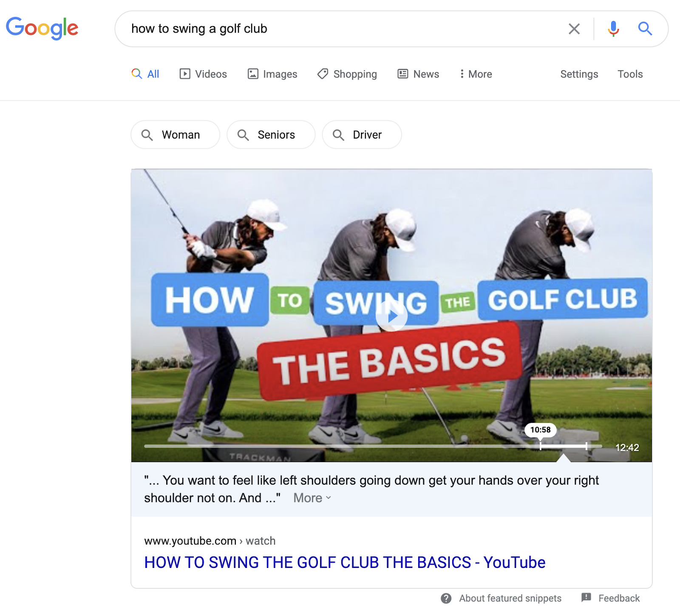Switch to the Images tab
This screenshot has height=616, width=680.
tap(272, 74)
